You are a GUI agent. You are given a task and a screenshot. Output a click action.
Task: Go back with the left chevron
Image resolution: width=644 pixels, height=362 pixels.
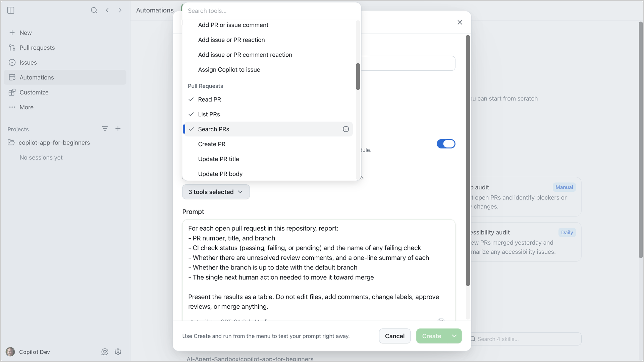coord(107,10)
